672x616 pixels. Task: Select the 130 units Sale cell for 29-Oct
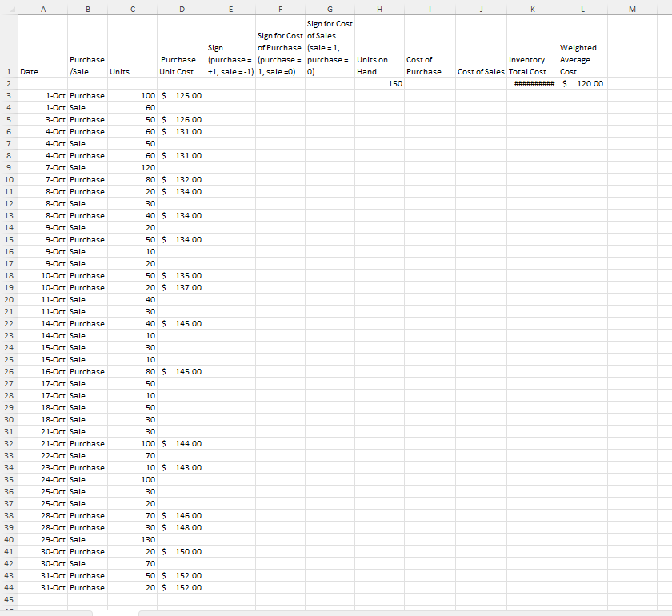[132, 539]
